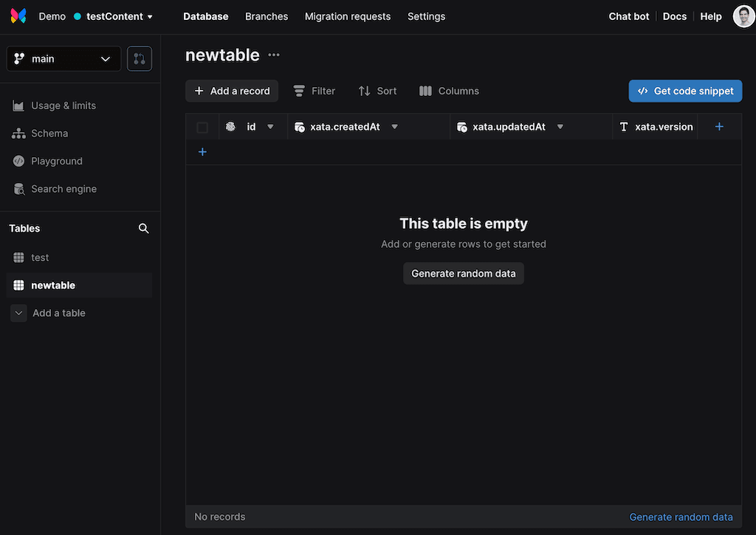Click Add a record button
756x535 pixels.
(x=232, y=91)
